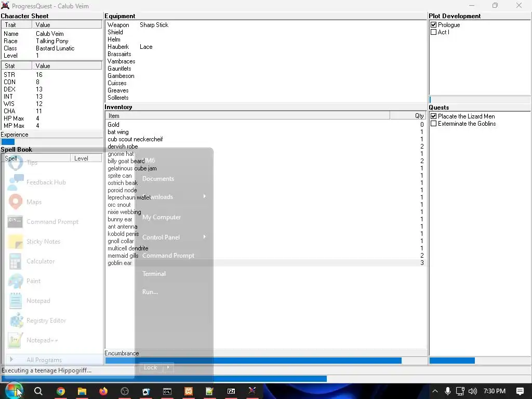
Task: Switch to ProgressQuest taskbar icon
Action: 252,391
